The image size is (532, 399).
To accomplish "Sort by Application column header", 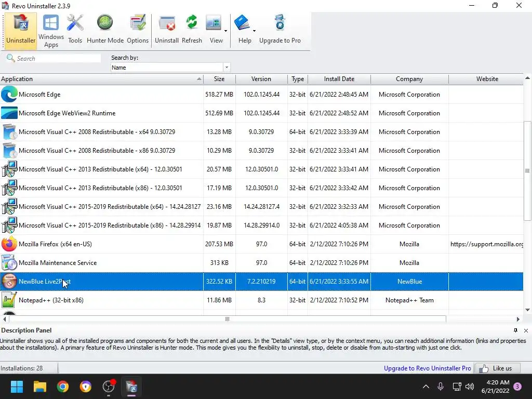I will (101, 79).
